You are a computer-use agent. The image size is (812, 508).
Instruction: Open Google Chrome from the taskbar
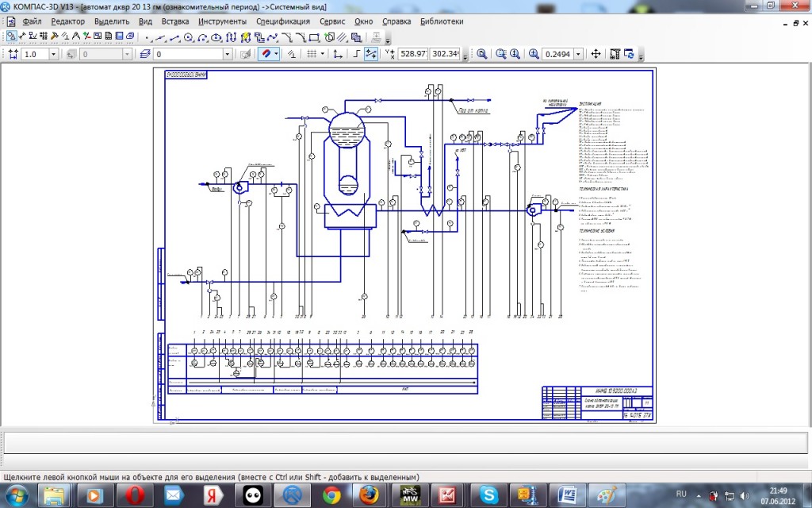click(x=331, y=495)
